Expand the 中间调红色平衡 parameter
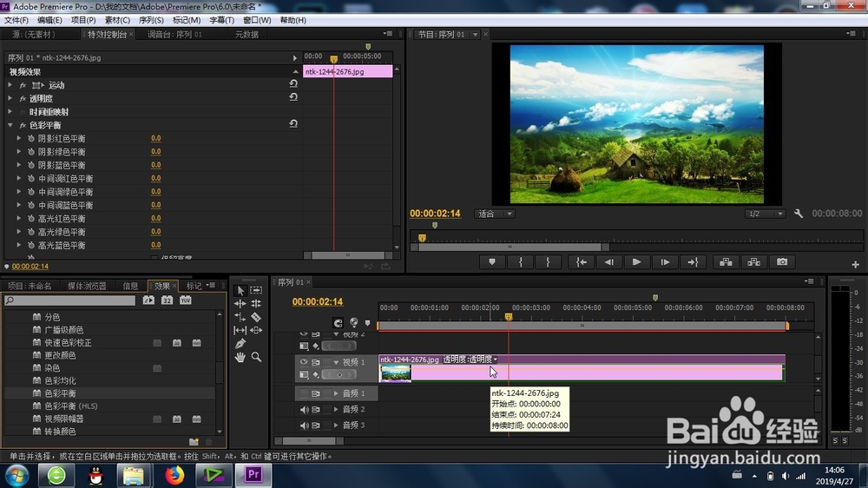This screenshot has width=868, height=488. click(x=19, y=178)
